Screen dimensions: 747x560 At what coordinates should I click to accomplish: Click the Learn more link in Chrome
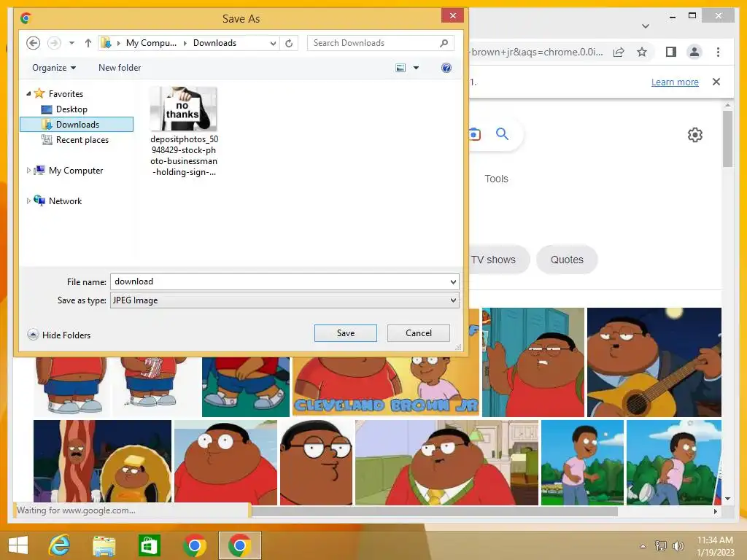675,82
